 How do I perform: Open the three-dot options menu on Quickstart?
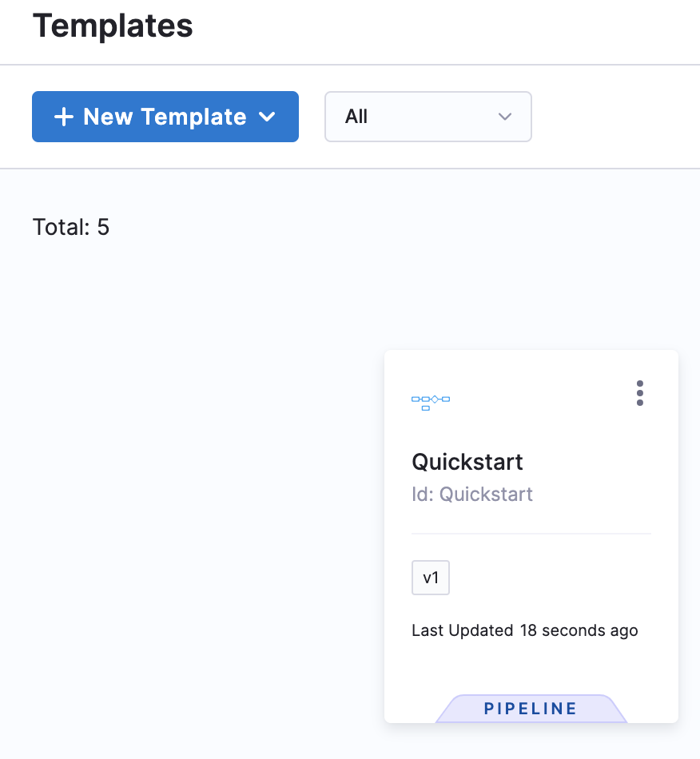pos(639,393)
